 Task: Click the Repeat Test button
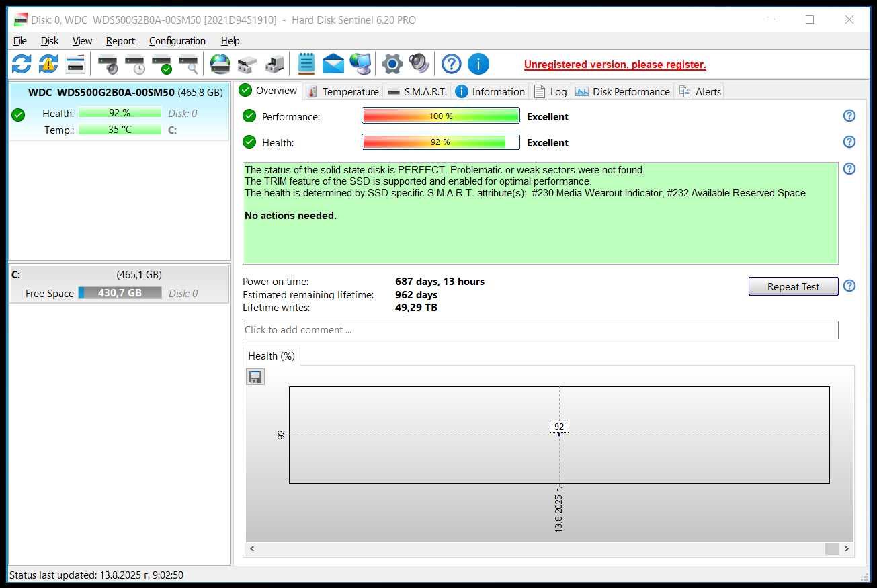793,286
